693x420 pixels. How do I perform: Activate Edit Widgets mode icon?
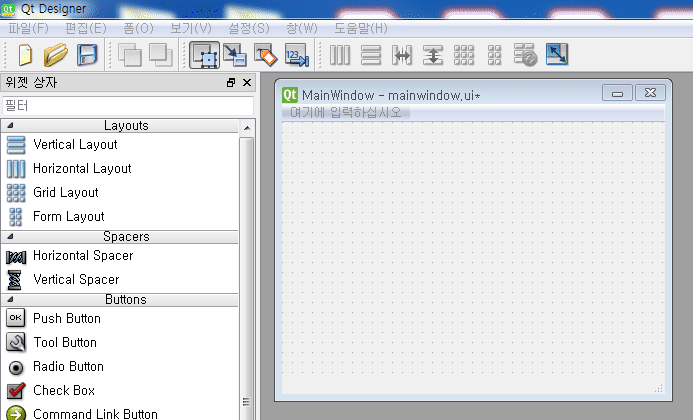pos(204,55)
